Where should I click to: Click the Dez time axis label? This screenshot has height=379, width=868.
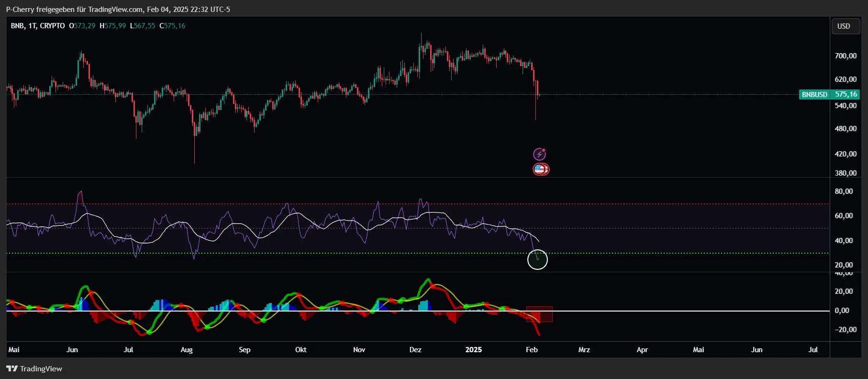415,350
